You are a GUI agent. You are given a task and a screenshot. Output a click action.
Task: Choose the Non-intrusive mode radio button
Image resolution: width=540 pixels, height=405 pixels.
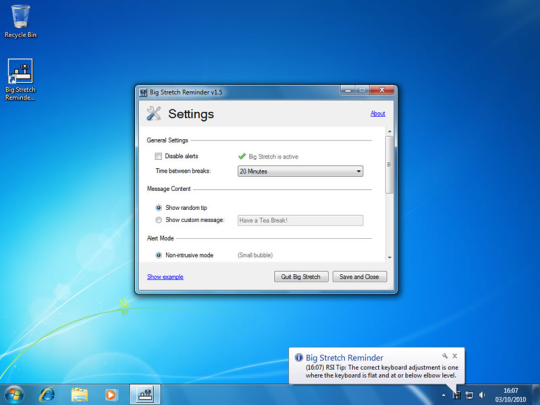click(x=158, y=255)
